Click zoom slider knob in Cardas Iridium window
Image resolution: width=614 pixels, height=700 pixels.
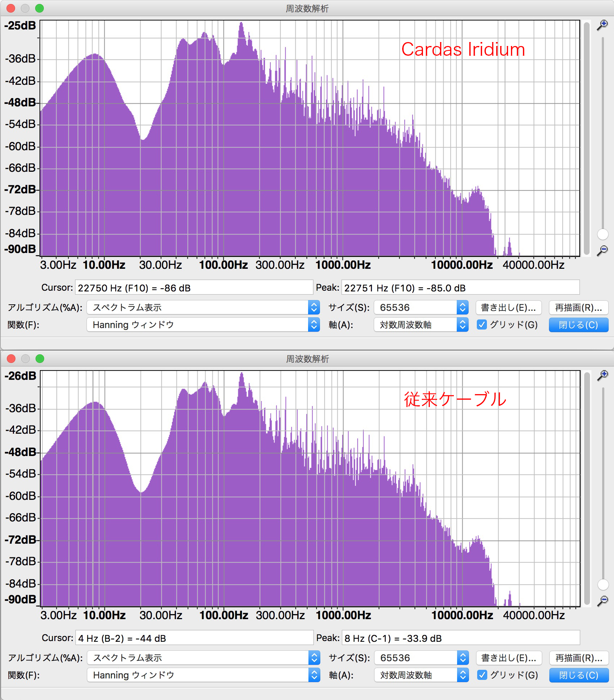coord(603,234)
